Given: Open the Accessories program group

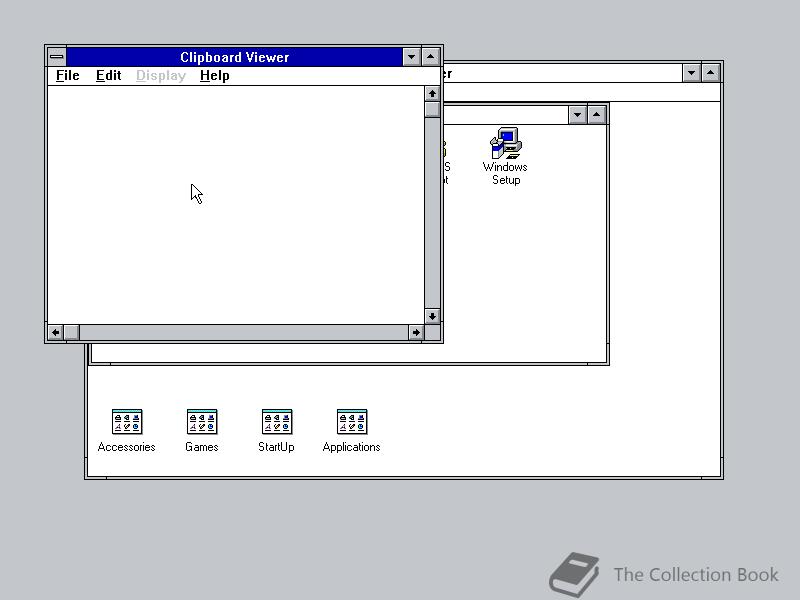Looking at the screenshot, I should point(127,431).
